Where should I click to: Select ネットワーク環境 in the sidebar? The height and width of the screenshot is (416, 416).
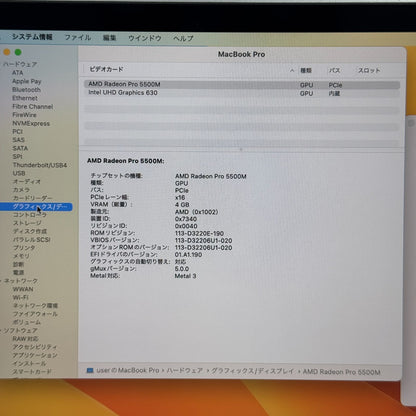click(x=35, y=306)
